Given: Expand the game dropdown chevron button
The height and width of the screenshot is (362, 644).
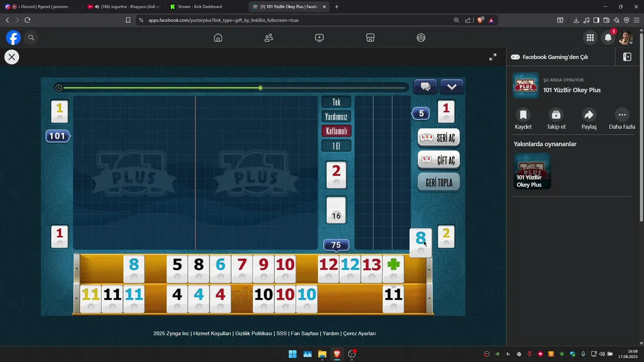Looking at the screenshot, I should click(x=451, y=86).
